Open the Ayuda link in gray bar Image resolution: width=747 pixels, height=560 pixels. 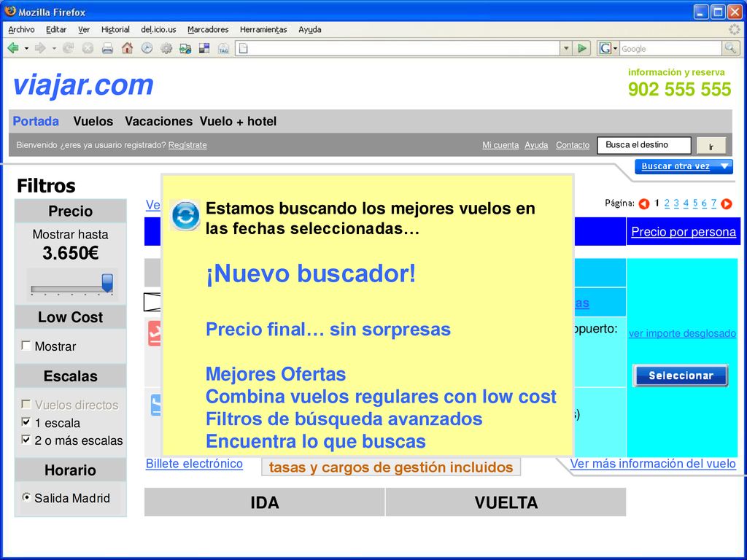(536, 145)
